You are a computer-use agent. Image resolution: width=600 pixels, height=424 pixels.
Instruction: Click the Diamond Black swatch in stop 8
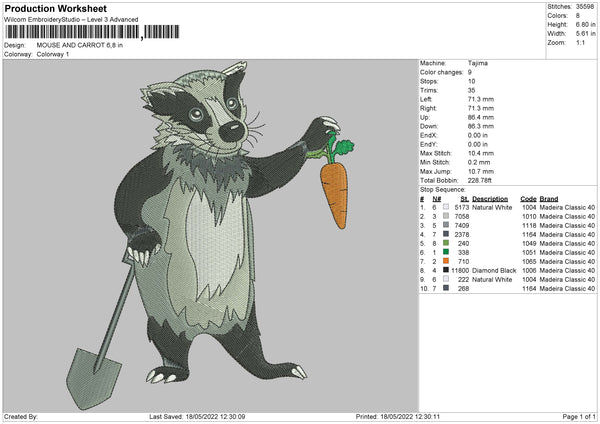click(x=446, y=270)
